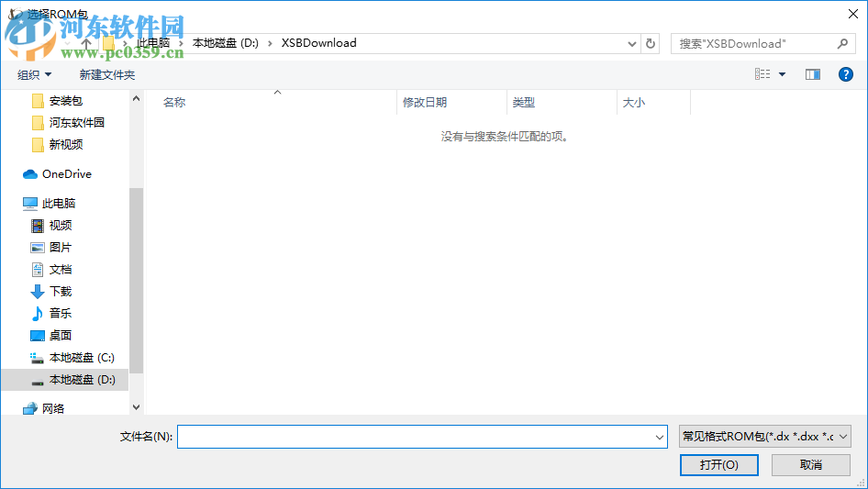Click the navigation pane scrollbar thumb

(136, 281)
